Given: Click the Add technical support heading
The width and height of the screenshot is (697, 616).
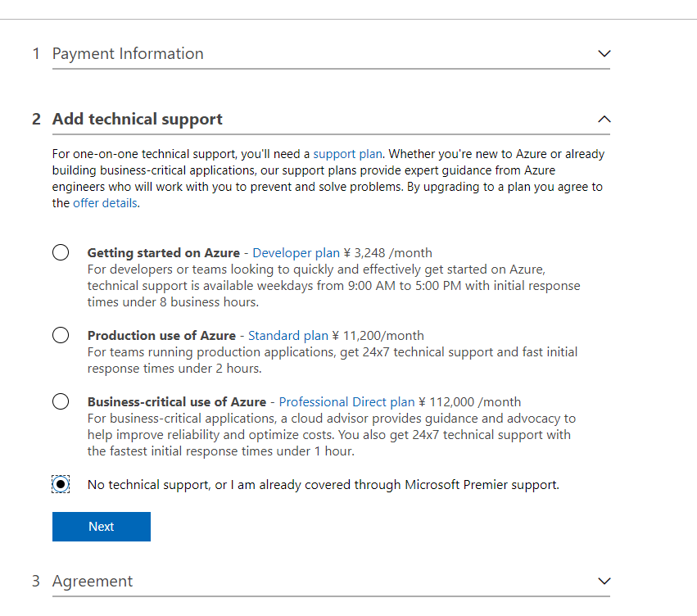Looking at the screenshot, I should [x=138, y=119].
